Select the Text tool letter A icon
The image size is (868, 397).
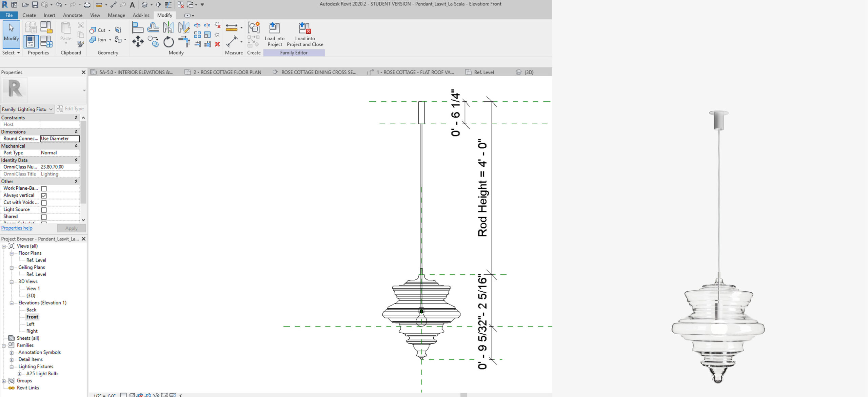(132, 5)
